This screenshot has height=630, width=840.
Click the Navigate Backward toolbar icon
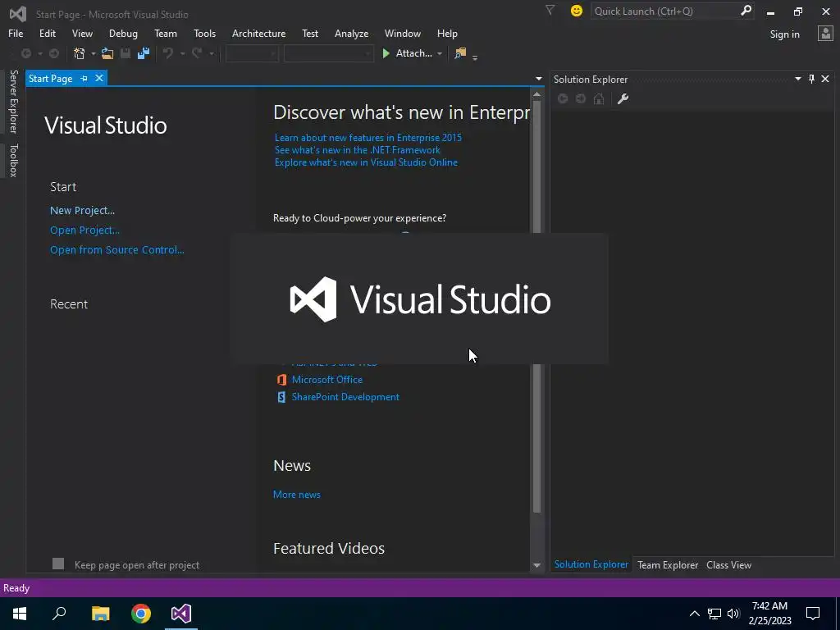pyautogui.click(x=25, y=53)
